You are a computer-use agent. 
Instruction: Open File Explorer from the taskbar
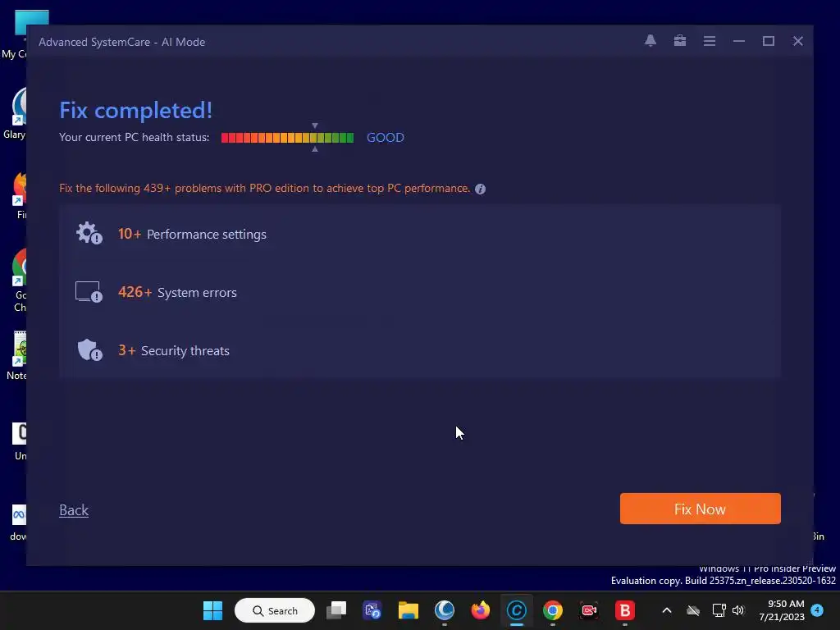409,610
